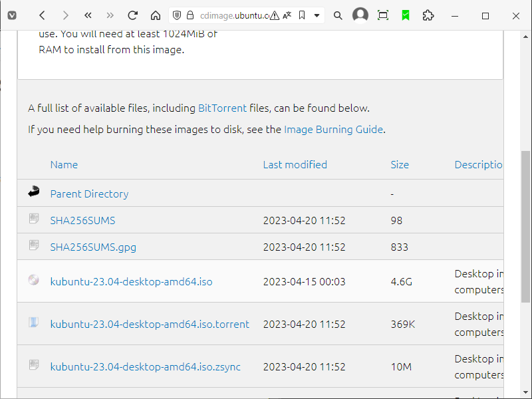Viewport: 532px width, 399px height.
Task: Click the file icon beside SHA256SUMS
Action: point(34,219)
